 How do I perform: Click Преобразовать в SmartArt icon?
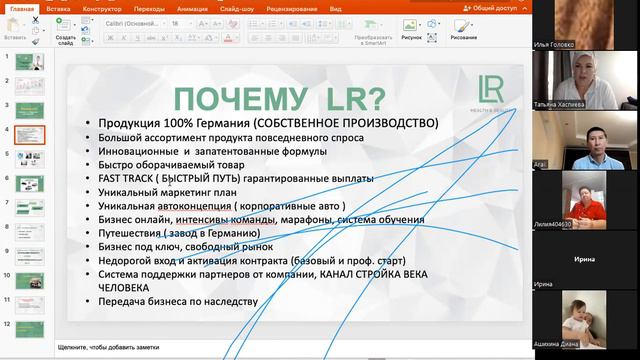371,25
